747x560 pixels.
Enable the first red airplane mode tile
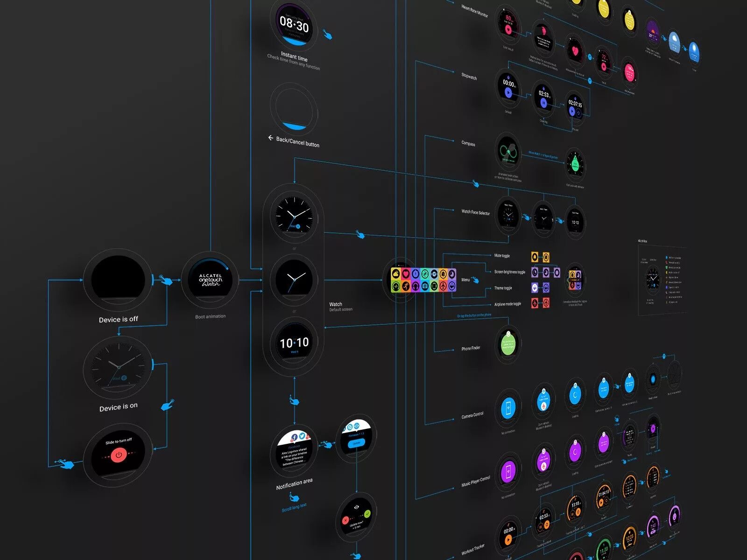pyautogui.click(x=535, y=303)
